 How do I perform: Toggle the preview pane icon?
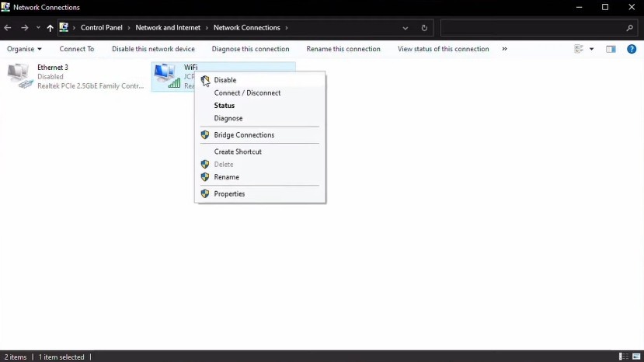[x=611, y=49]
